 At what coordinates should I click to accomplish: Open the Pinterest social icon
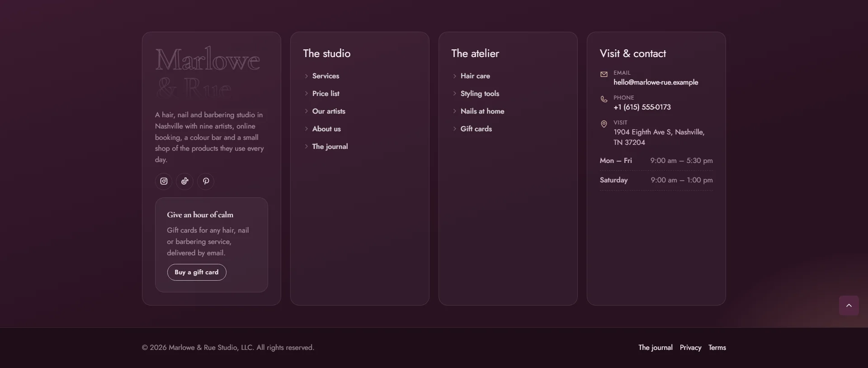[206, 181]
